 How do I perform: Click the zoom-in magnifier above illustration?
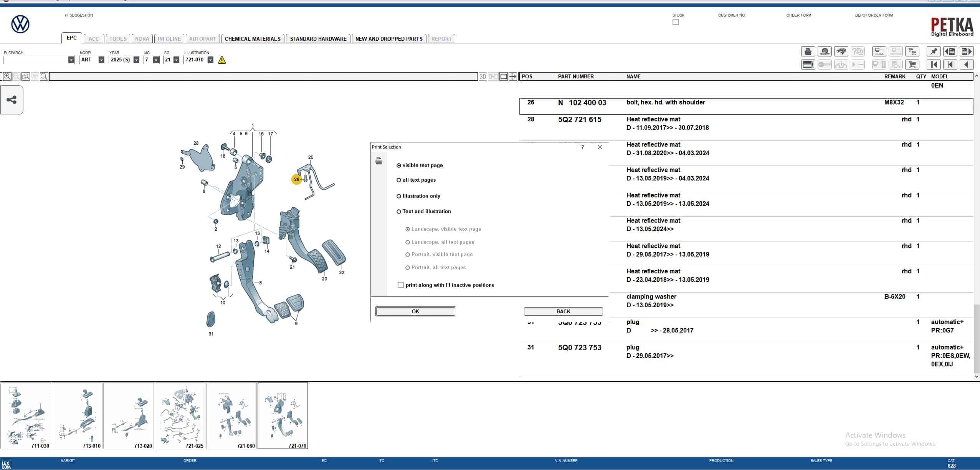7,76
